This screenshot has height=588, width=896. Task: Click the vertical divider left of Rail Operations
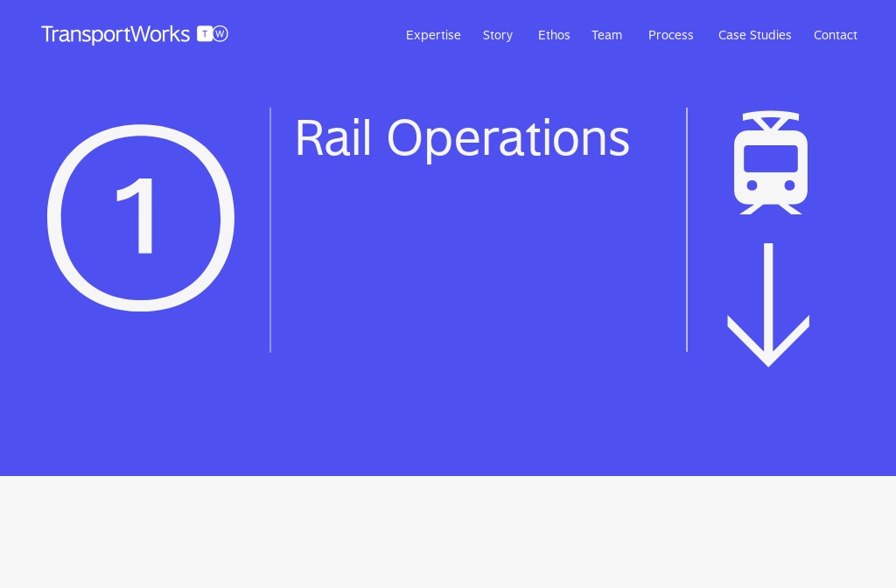pos(270,229)
